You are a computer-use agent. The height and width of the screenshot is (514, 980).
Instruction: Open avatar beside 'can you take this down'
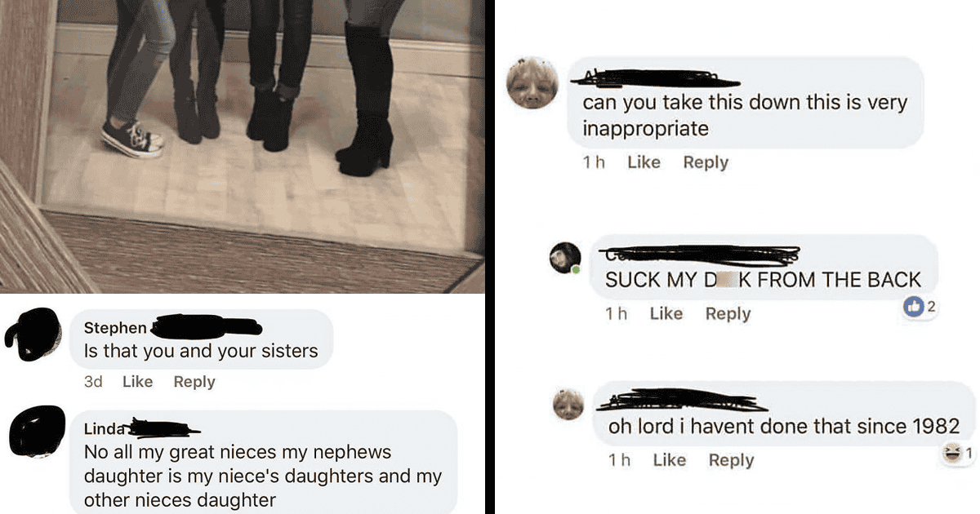[x=532, y=83]
